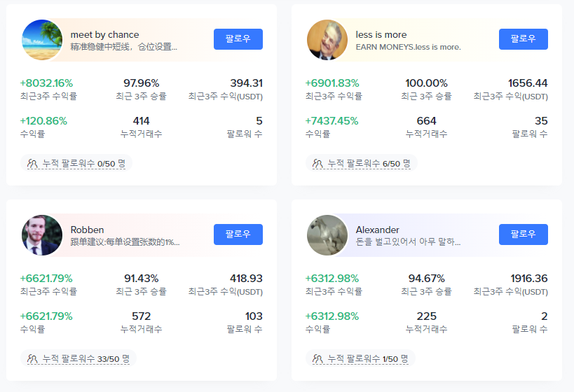
Task: Open less is more profile avatar
Action: coord(327,40)
